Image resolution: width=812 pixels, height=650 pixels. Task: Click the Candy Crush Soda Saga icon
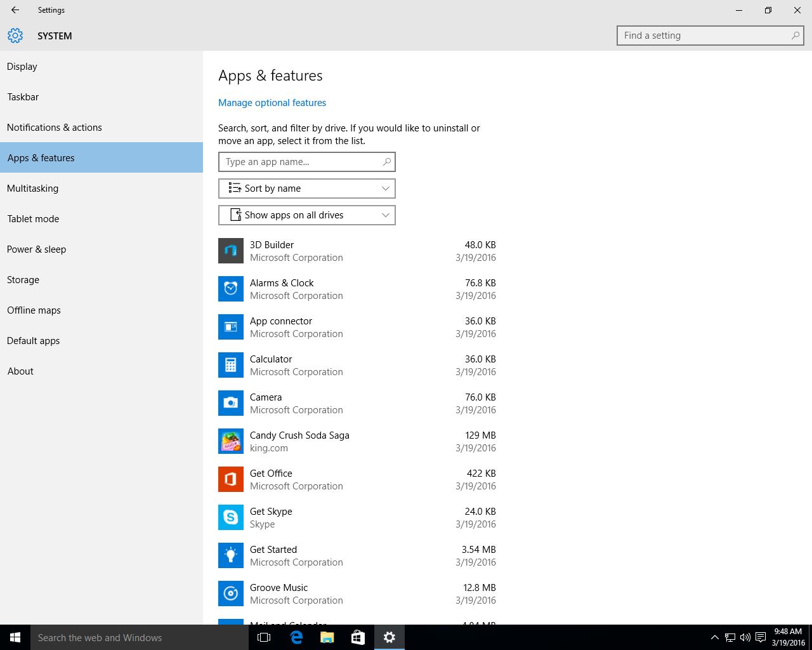[x=231, y=441]
